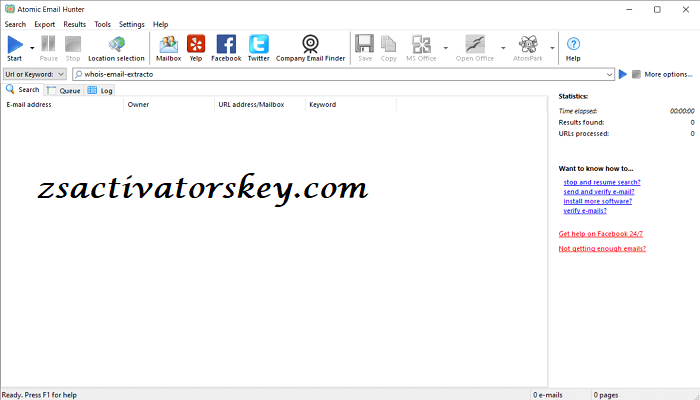Open the Url or Keyword combo box
Viewport: 700px width, 400px height.
coord(35,74)
